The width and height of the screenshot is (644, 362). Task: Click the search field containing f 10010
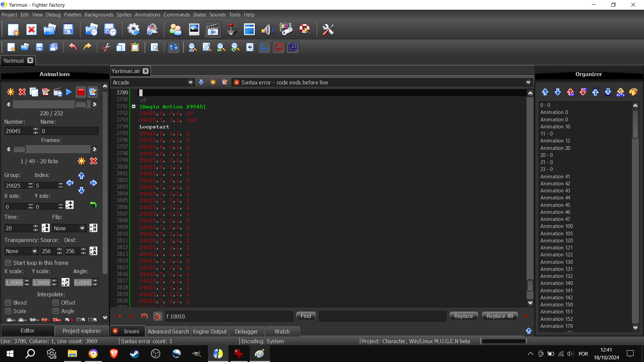coord(229,316)
